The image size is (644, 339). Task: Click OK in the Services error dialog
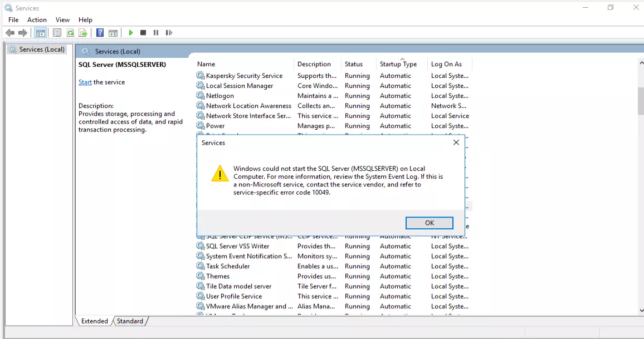429,223
